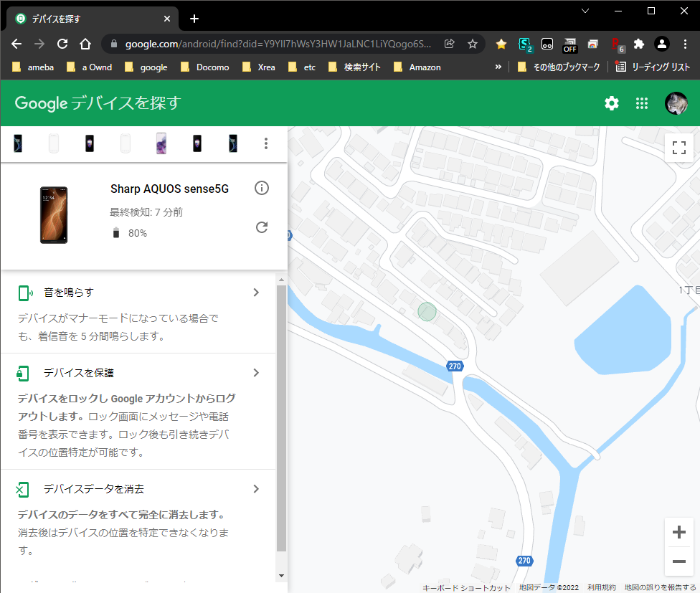Image resolution: width=700 pixels, height=593 pixels.
Task: Select the デバイスを探す tab
Action: point(93,19)
